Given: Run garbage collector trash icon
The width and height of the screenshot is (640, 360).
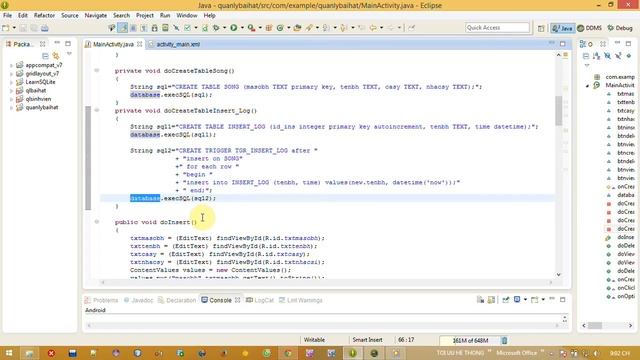Looking at the screenshot, I should tap(504, 340).
